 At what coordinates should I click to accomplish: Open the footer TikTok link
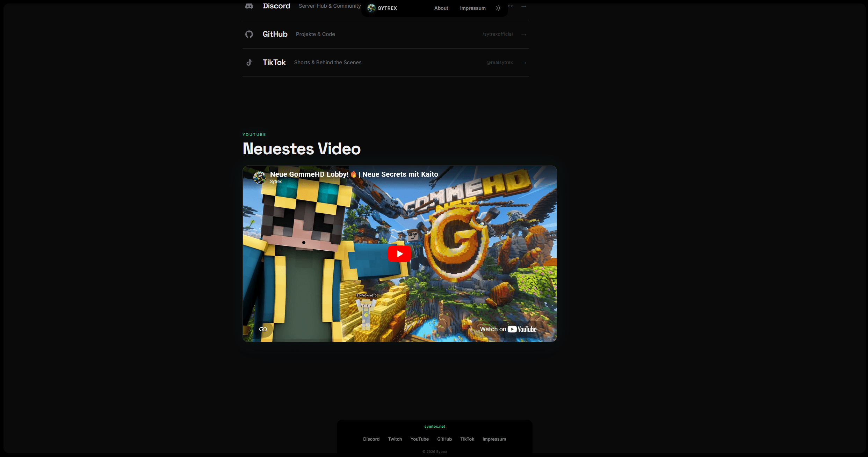click(x=467, y=439)
